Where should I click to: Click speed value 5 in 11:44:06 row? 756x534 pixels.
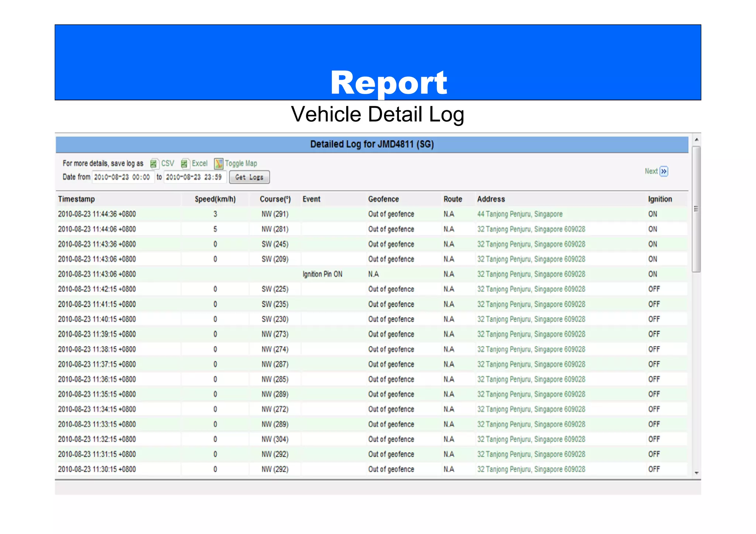coord(215,229)
